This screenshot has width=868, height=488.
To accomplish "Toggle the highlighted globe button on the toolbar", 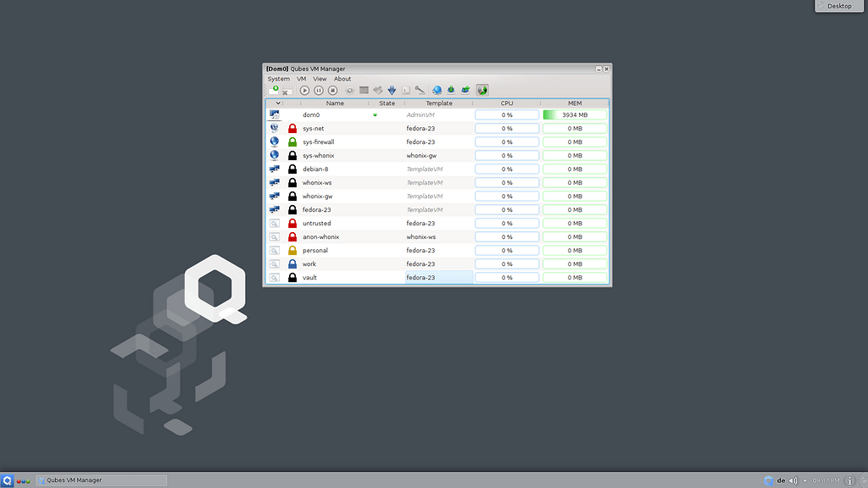I will click(481, 90).
